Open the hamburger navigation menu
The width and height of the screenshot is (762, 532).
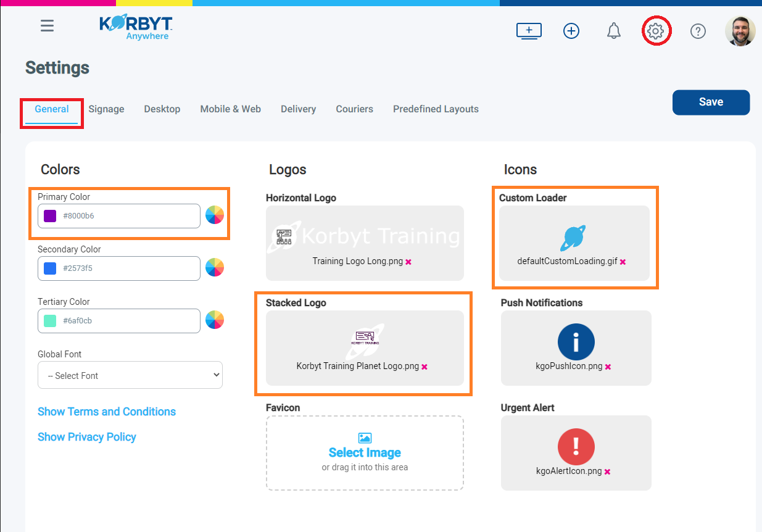tap(47, 26)
